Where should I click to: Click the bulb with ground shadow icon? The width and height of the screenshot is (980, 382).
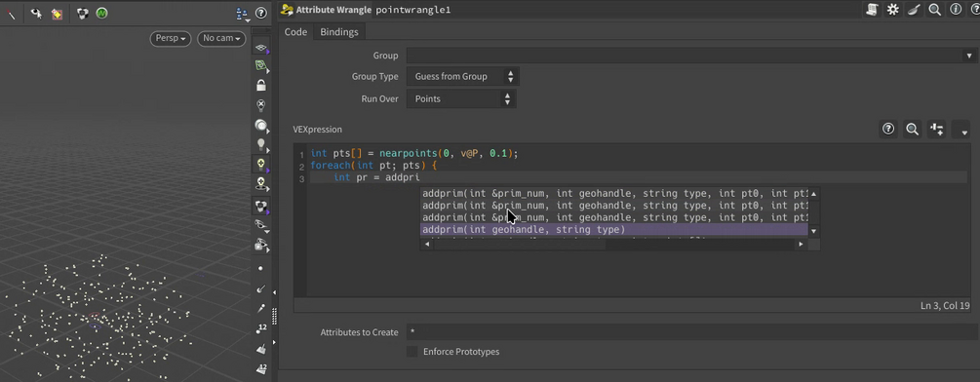(261, 184)
